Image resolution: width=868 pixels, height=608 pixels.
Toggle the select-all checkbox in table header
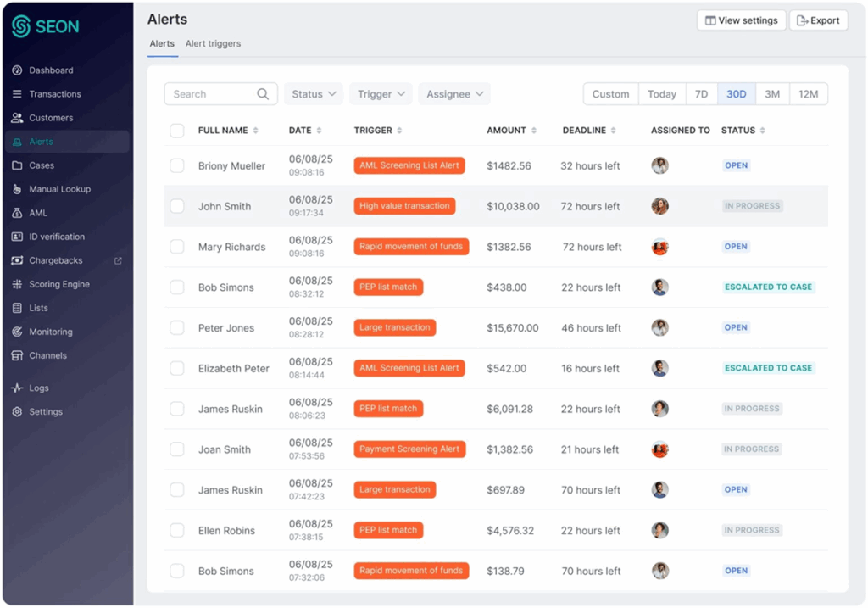pyautogui.click(x=176, y=131)
